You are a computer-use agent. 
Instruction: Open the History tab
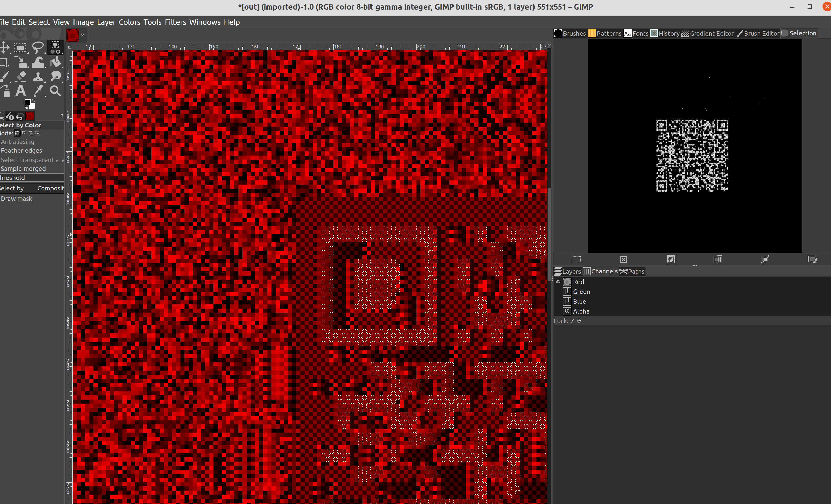[x=665, y=33]
